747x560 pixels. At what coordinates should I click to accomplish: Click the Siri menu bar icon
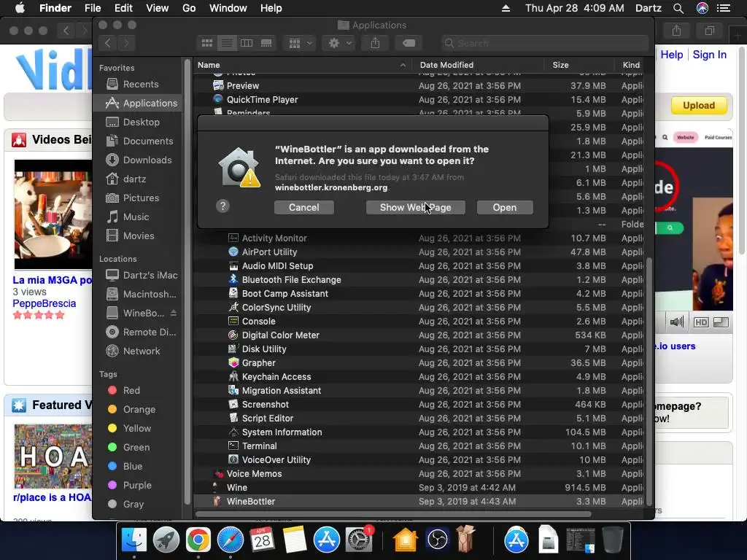click(x=703, y=8)
